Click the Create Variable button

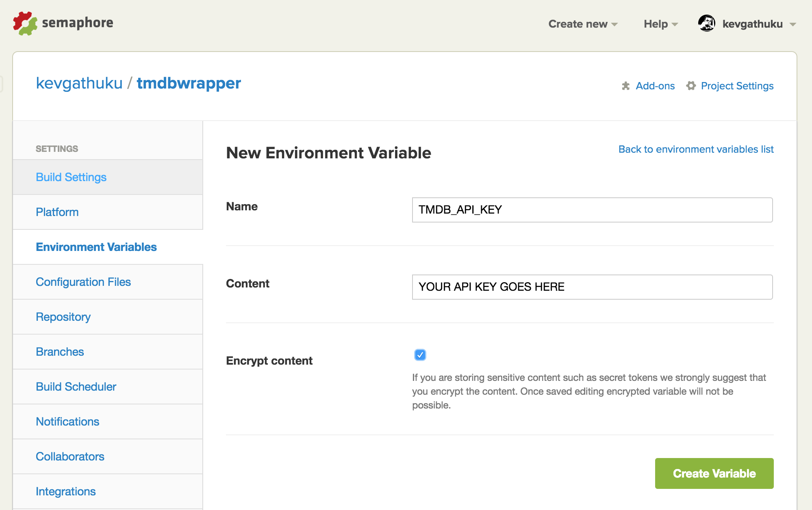[x=714, y=473]
